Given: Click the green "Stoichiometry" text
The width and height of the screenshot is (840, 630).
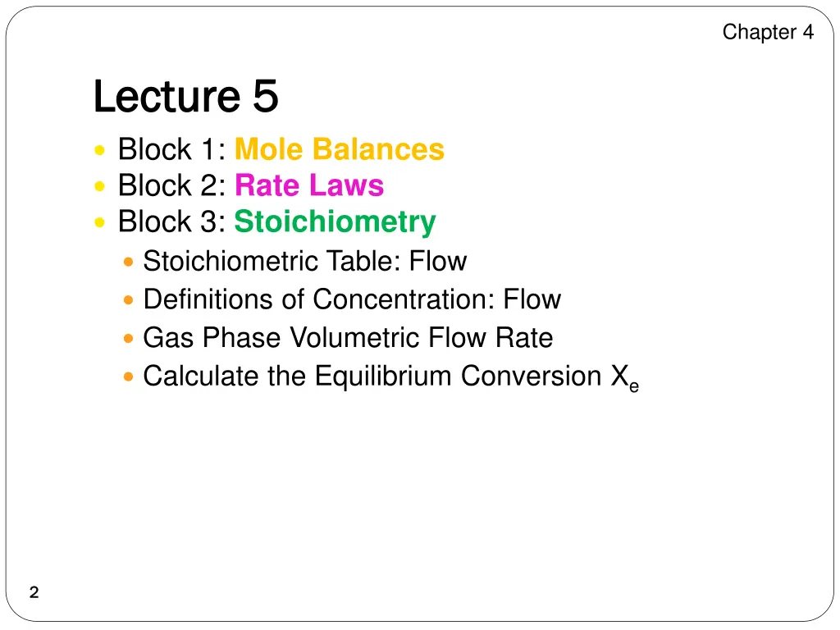Looking at the screenshot, I should point(335,221).
